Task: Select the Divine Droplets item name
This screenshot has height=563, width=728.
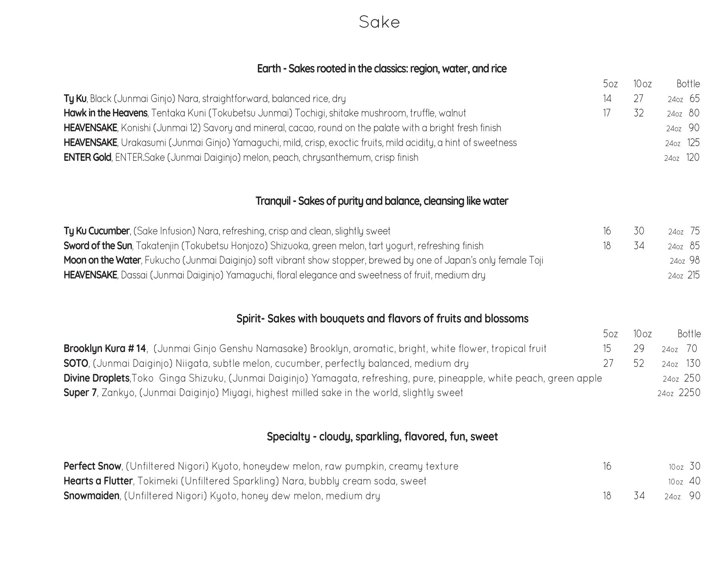Action: coord(96,378)
